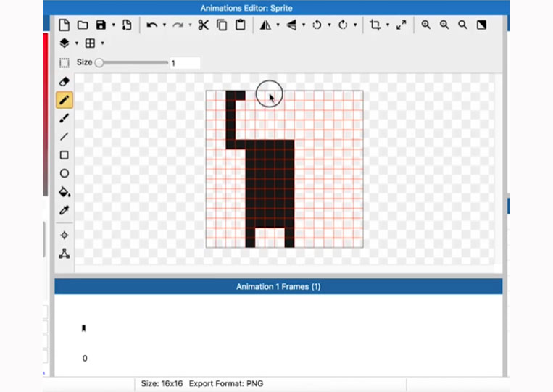Flip the image vertically
The width and height of the screenshot is (553, 392).
(x=291, y=25)
